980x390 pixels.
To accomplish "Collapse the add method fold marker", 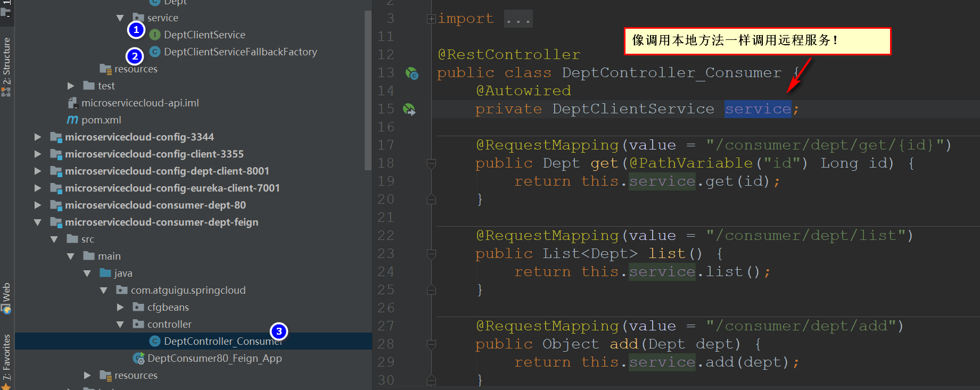I will point(431,344).
